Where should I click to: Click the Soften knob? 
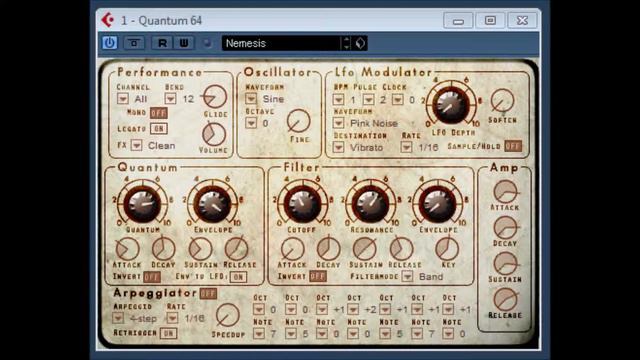(502, 101)
